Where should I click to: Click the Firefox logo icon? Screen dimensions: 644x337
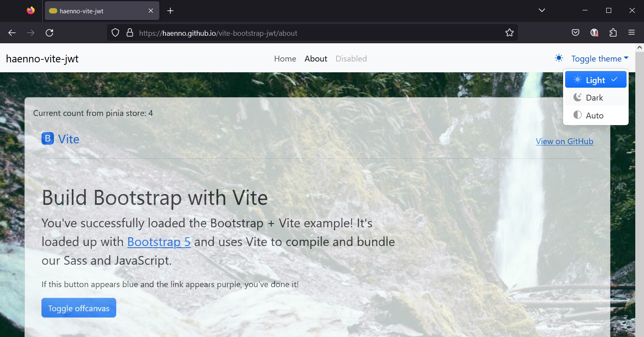[x=31, y=11]
